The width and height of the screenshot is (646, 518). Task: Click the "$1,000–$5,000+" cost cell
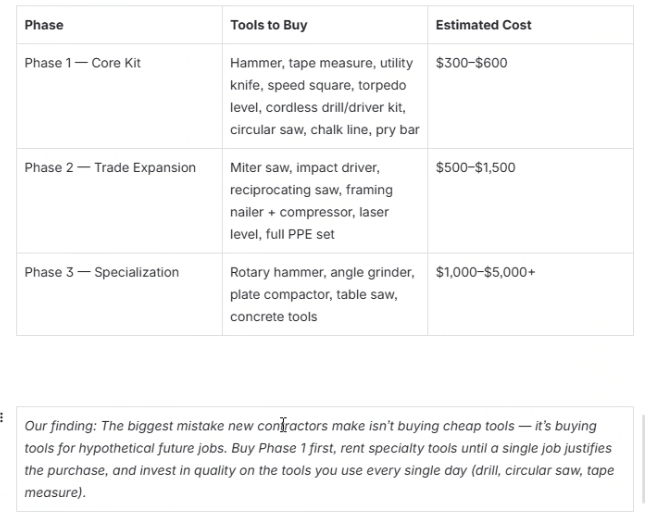click(x=485, y=271)
